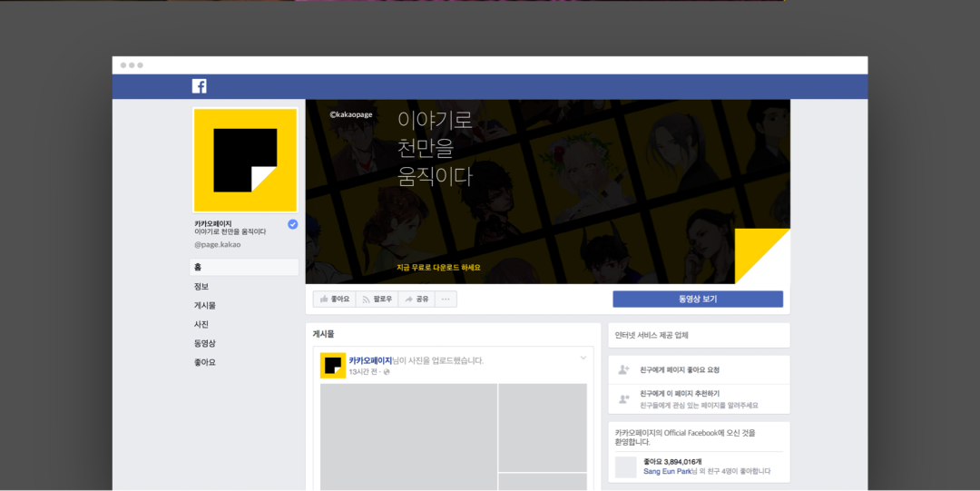The height and width of the screenshot is (491, 980).
Task: Click the Sang Eun Park link
Action: 668,472
